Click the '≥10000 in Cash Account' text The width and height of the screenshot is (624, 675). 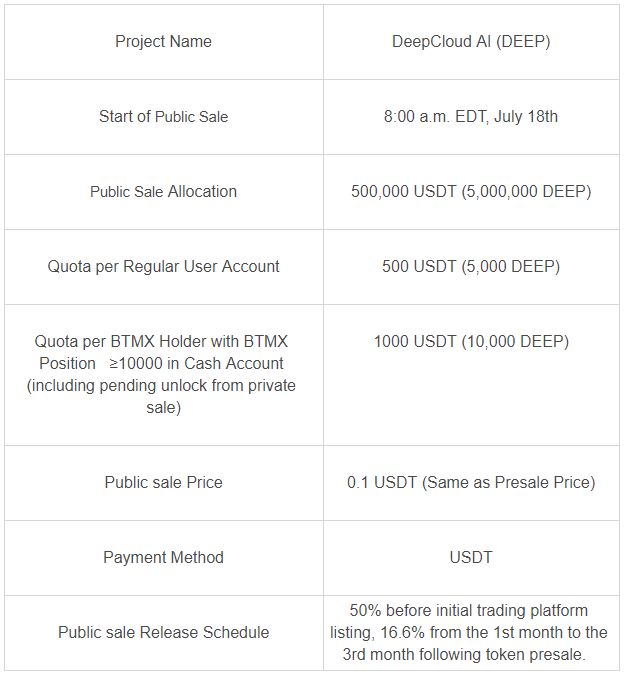pyautogui.click(x=197, y=363)
